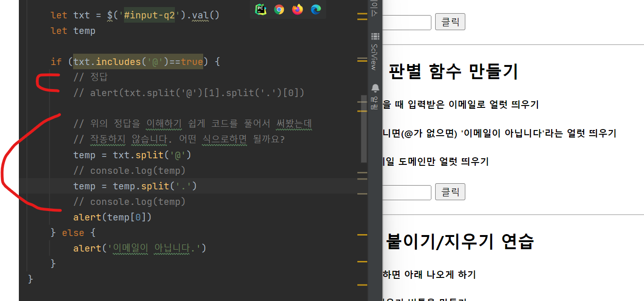Click the upper 클릭 button on the web page
Screen dimensions: 644x301
click(x=450, y=22)
